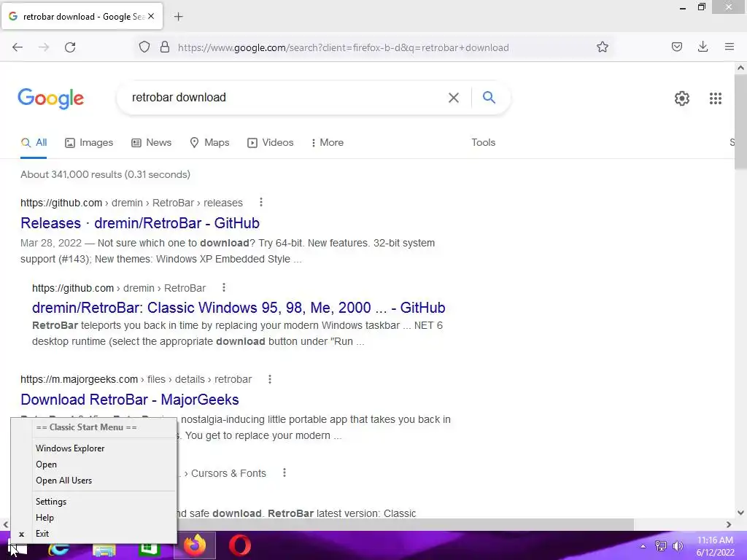This screenshot has height=560, width=747.
Task: Click the site security padlock icon
Action: [165, 47]
